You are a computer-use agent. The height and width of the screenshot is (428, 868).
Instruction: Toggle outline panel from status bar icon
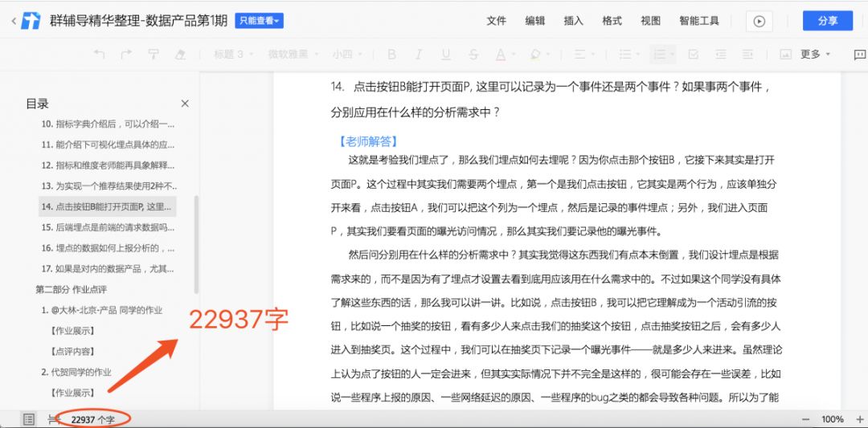(x=29, y=420)
